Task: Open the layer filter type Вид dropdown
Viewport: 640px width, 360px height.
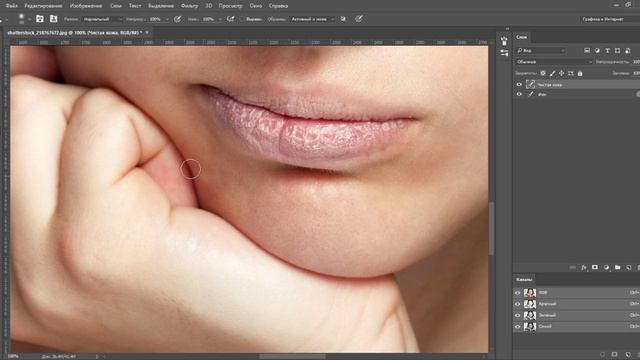Action: (541, 51)
